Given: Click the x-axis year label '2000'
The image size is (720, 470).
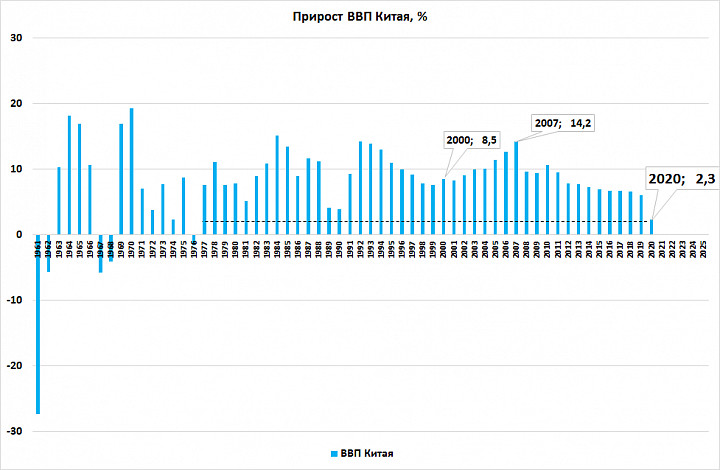Looking at the screenshot, I should 443,249.
